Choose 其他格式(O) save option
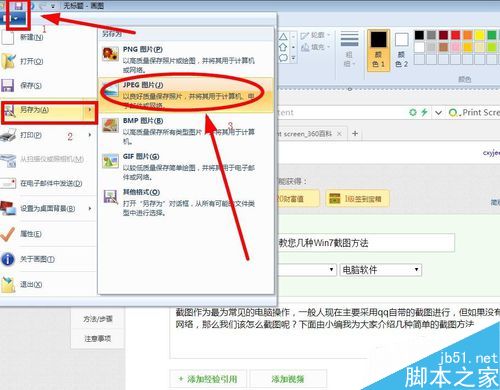Viewport: 500px width, 390px height. pyautogui.click(x=186, y=202)
